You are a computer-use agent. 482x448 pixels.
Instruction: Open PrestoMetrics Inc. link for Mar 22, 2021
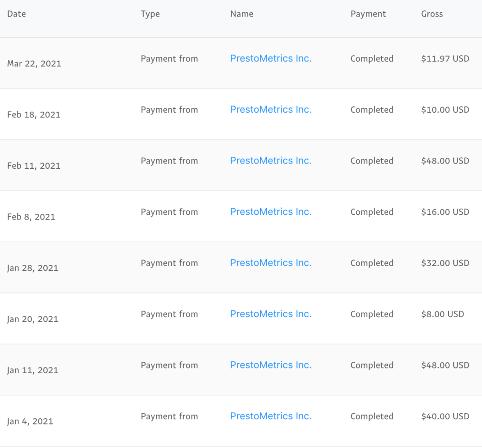[271, 58]
